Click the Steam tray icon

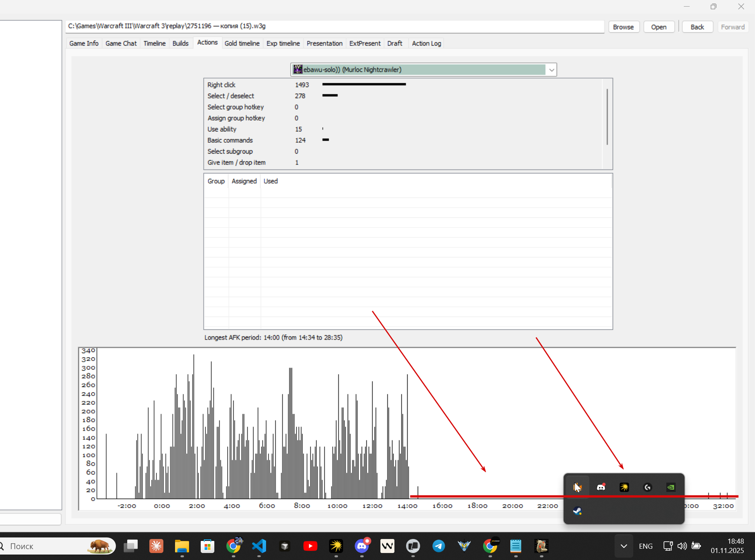[577, 511]
